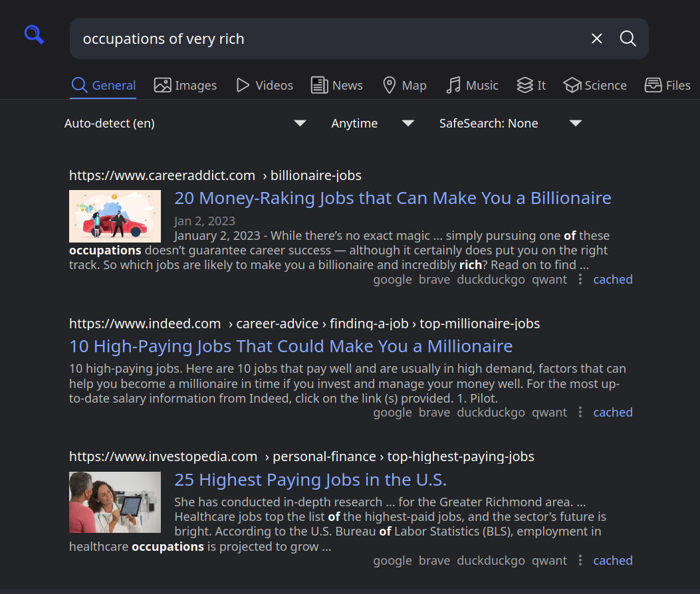Screen dimensions: 700x594
Task: Open three-dot menu for careeraddict result
Action: pyautogui.click(x=580, y=279)
